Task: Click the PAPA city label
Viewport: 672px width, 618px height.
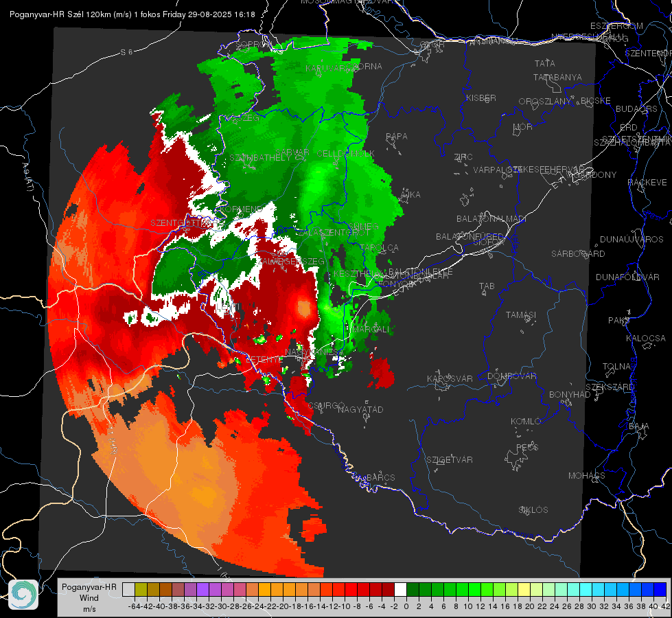Action: point(397,137)
